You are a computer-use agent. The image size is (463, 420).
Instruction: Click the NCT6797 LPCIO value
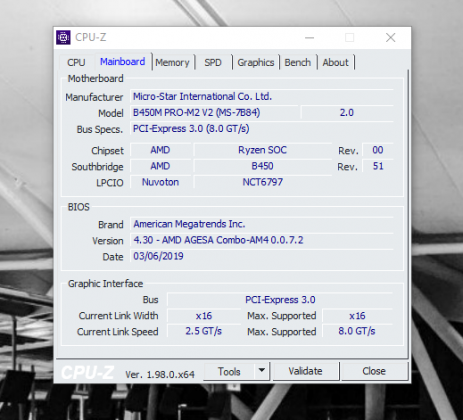[262, 182]
